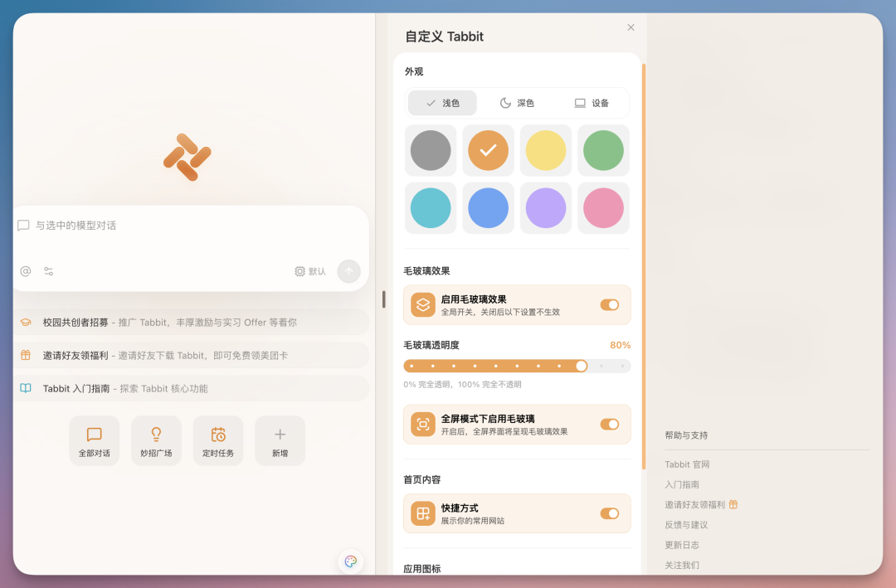The width and height of the screenshot is (896, 588).
Task: Toggle 启用毛玻璃效果 switch
Action: [610, 304]
